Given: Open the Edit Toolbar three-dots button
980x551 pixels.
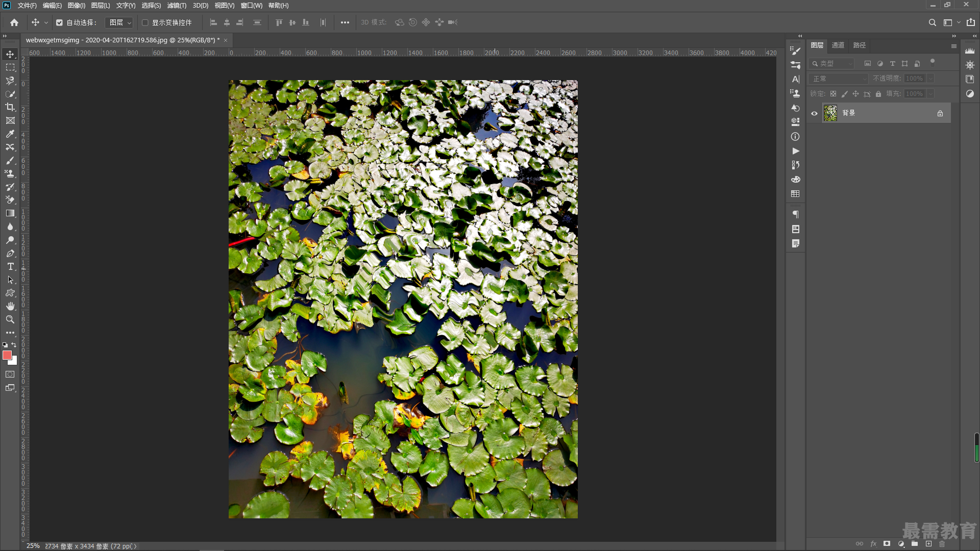Looking at the screenshot, I should coord(10,333).
